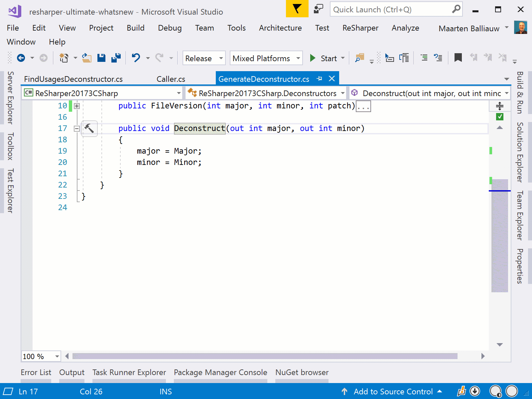532x399 pixels.
Task: Open the hammer quick-action icon on line 17
Action: click(x=89, y=128)
